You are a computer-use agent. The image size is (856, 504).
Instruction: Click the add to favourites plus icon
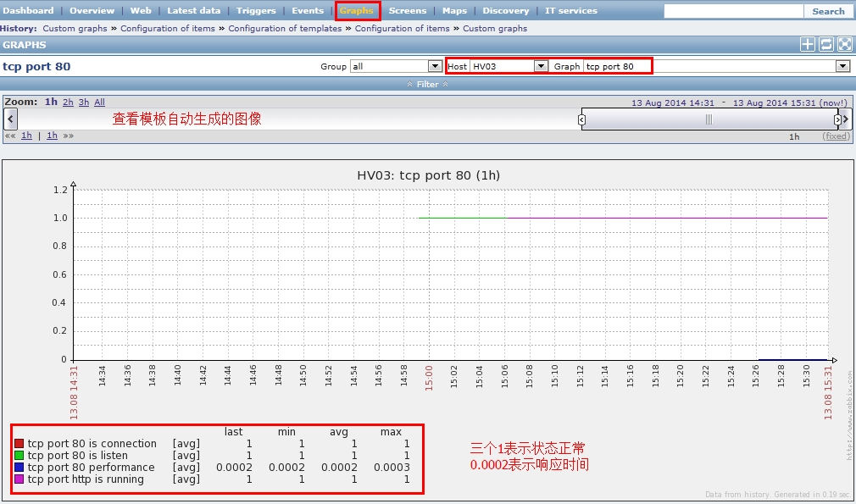click(808, 45)
